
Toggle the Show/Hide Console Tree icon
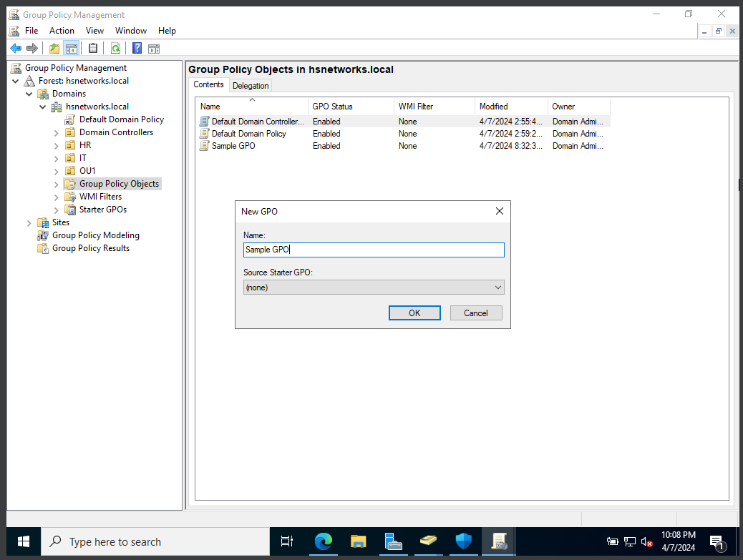[72, 48]
